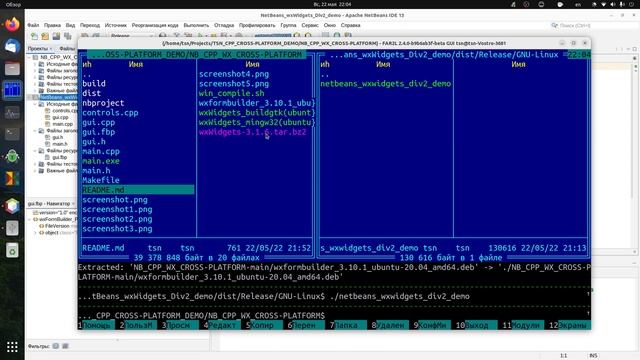
Task: Click the en keyboard layout indicator
Action: pos(578,4)
